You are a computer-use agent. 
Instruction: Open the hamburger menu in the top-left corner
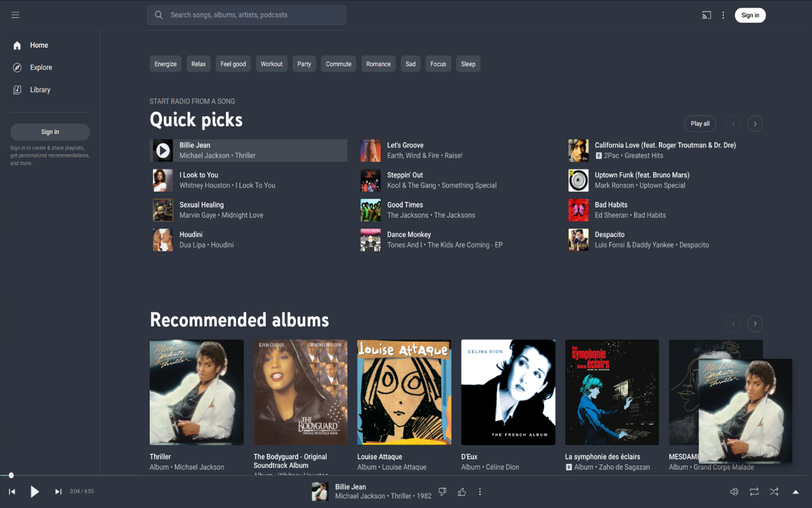click(x=15, y=15)
